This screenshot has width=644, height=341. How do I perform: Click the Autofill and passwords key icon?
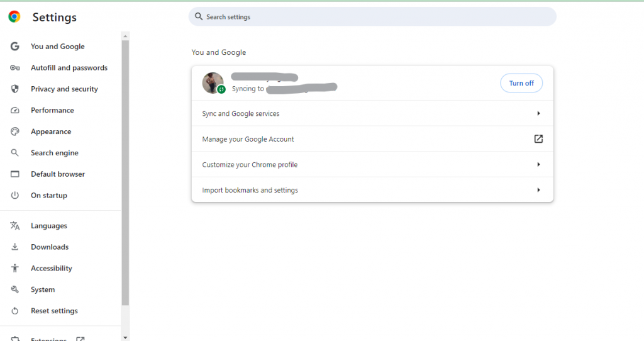click(x=15, y=68)
